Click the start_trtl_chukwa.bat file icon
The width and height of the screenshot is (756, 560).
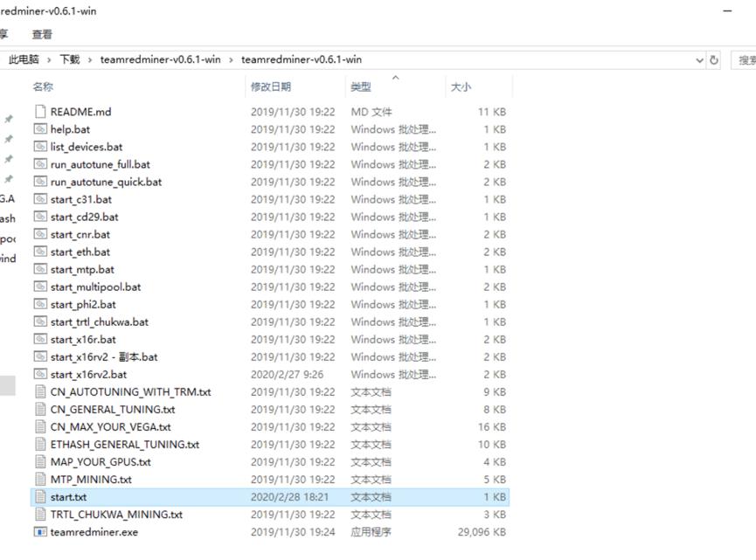[40, 321]
